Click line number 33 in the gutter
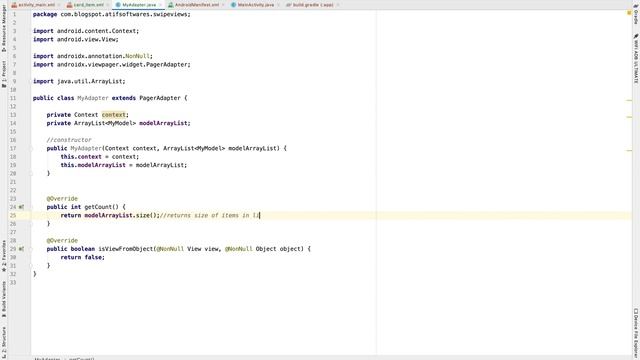The height and width of the screenshot is (360, 640). (x=13, y=282)
